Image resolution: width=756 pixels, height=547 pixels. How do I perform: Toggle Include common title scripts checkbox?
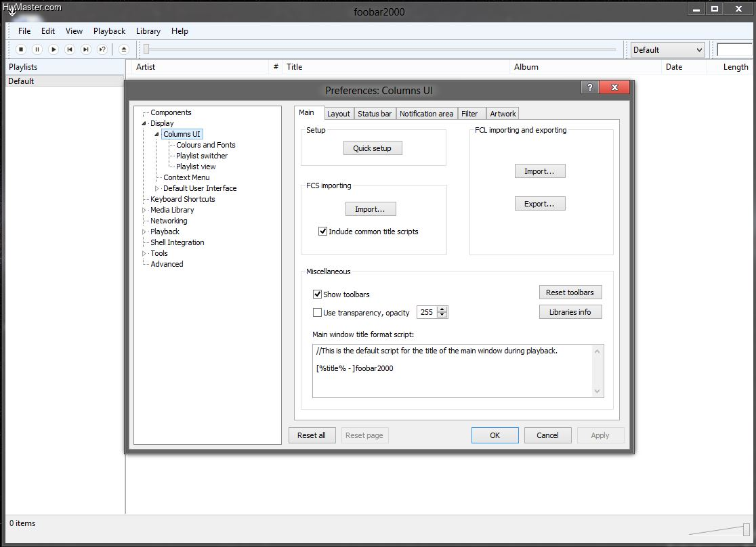click(x=323, y=232)
